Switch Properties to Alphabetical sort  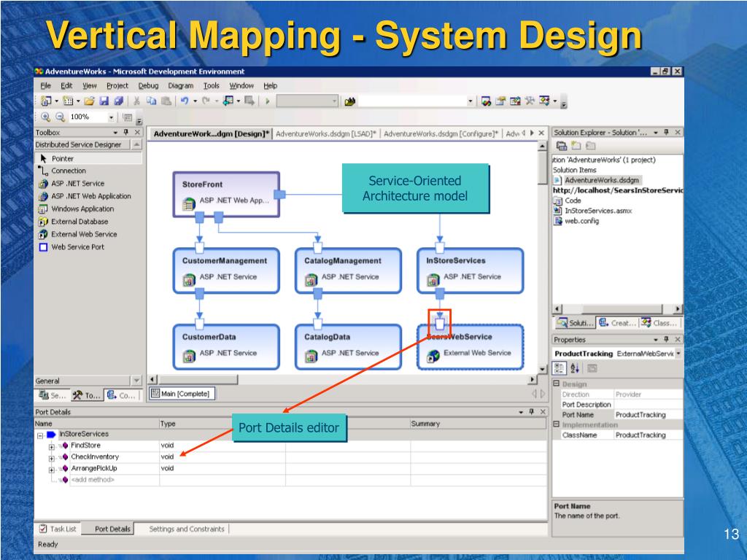point(575,368)
